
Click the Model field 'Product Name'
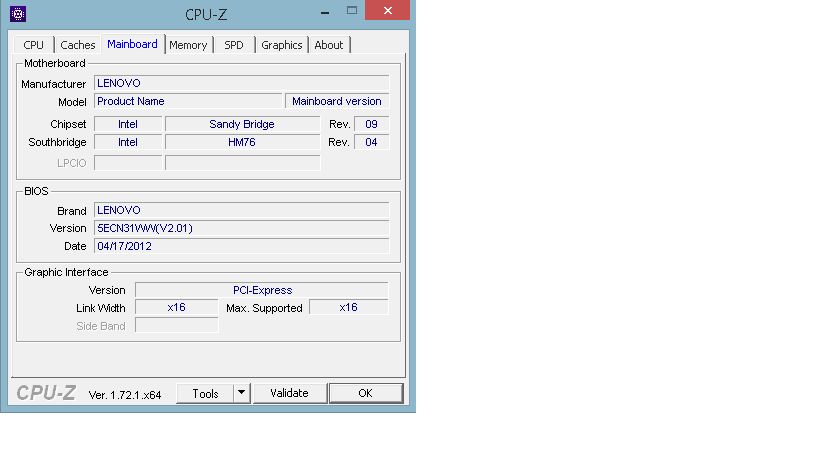coord(188,101)
